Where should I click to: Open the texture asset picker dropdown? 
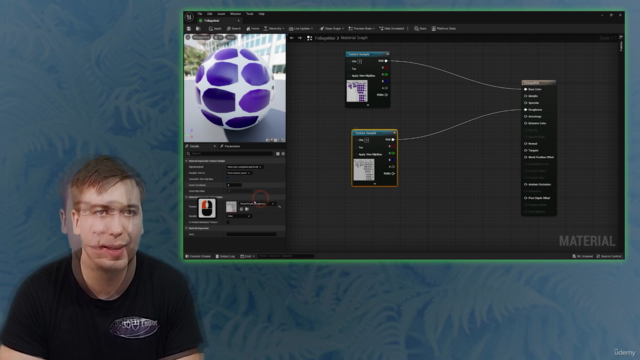point(257,203)
